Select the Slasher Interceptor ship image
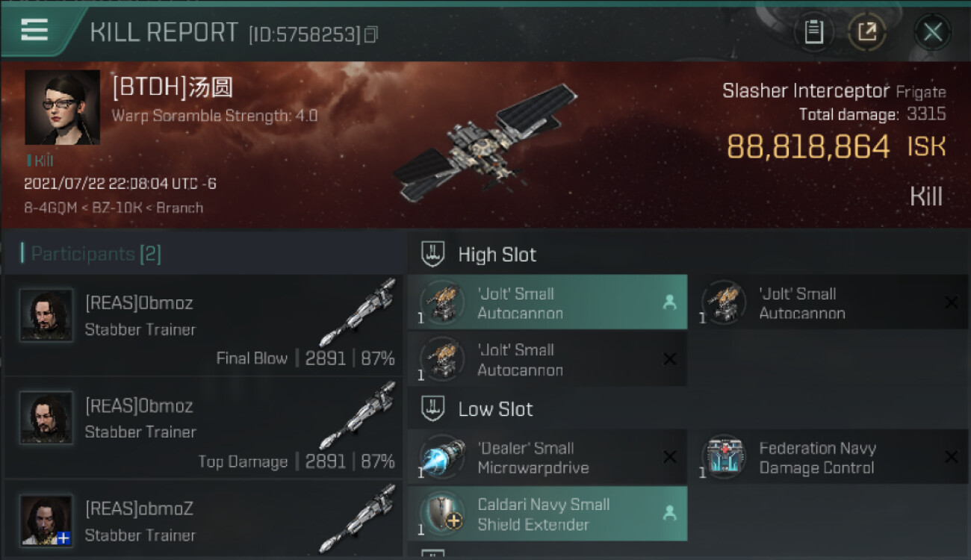971x560 pixels. pos(485,143)
